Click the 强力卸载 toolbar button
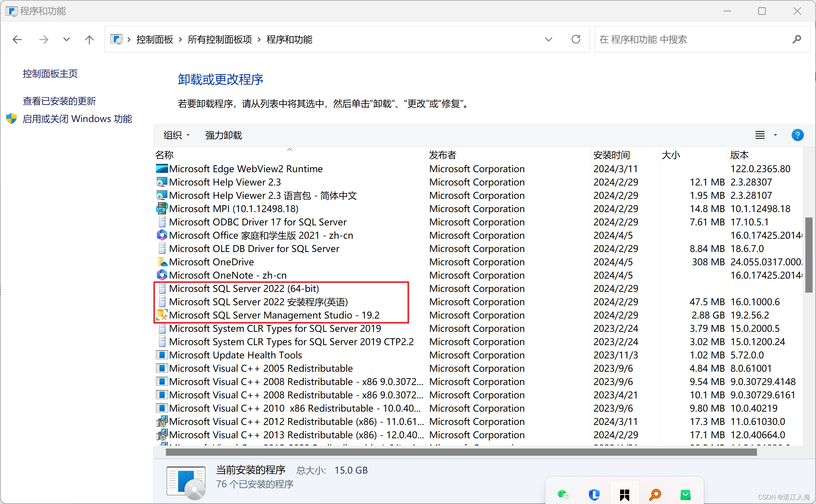This screenshot has width=816, height=504. tap(224, 135)
